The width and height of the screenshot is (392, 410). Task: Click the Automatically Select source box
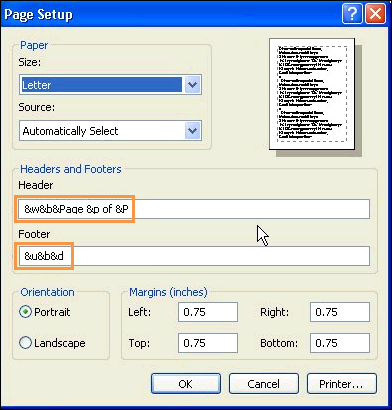click(110, 131)
